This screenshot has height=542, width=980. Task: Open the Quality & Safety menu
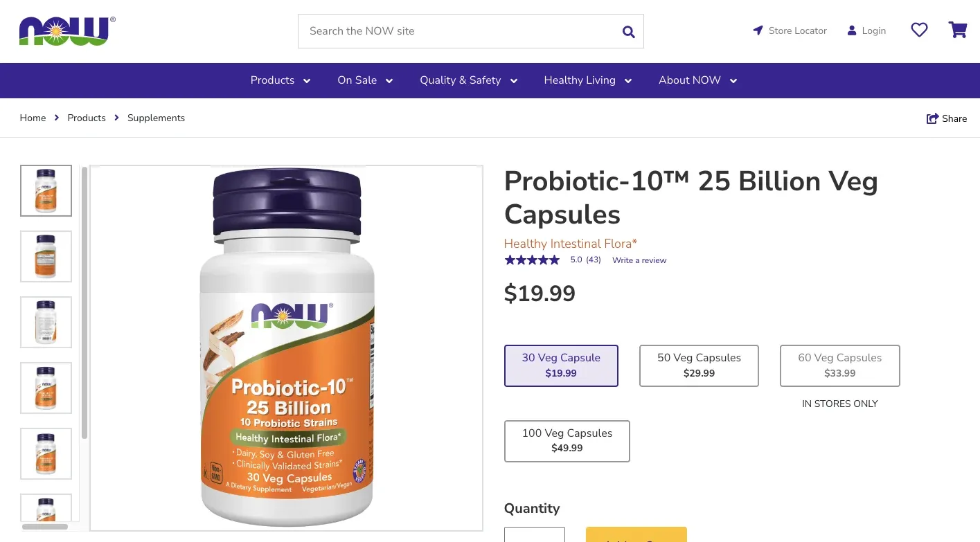[x=468, y=80]
